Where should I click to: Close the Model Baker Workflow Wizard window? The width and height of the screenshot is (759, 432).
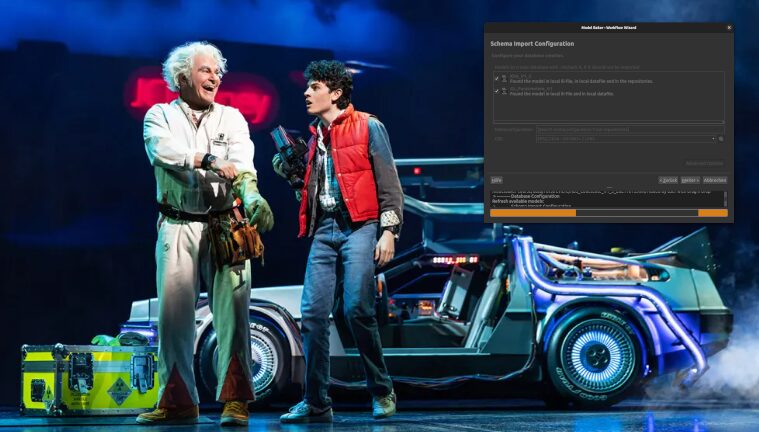[x=728, y=28]
